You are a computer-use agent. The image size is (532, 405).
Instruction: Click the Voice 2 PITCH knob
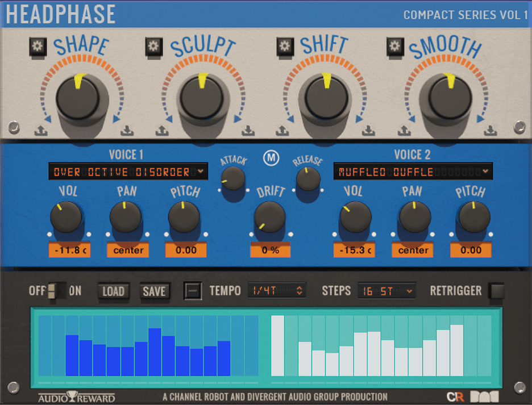point(474,217)
